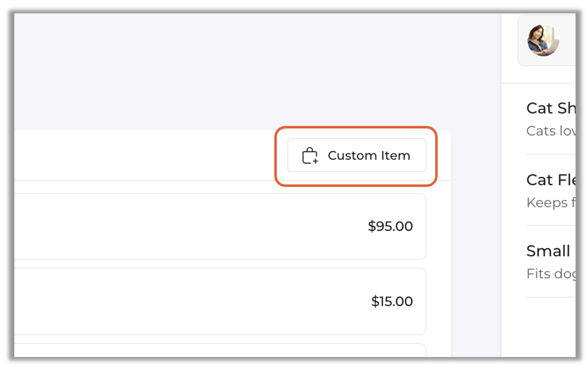Click the items panel header left of Custom Item
The height and width of the screenshot is (368, 588).
pyautogui.click(x=144, y=156)
